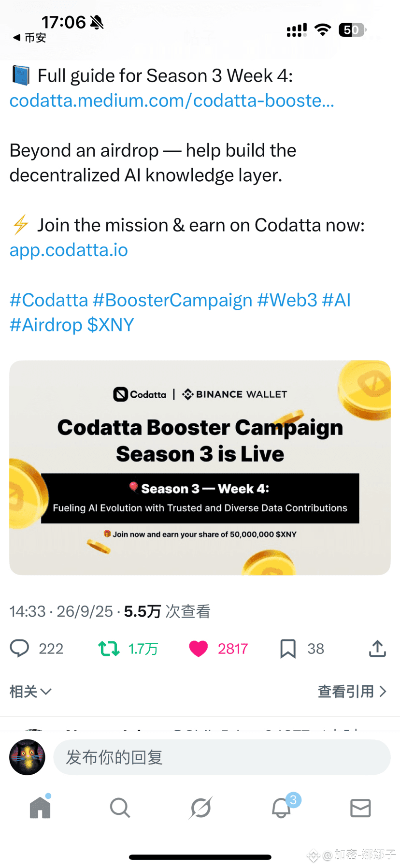
Task: Tap the 发布你的回复 reply field
Action: pyautogui.click(x=222, y=757)
